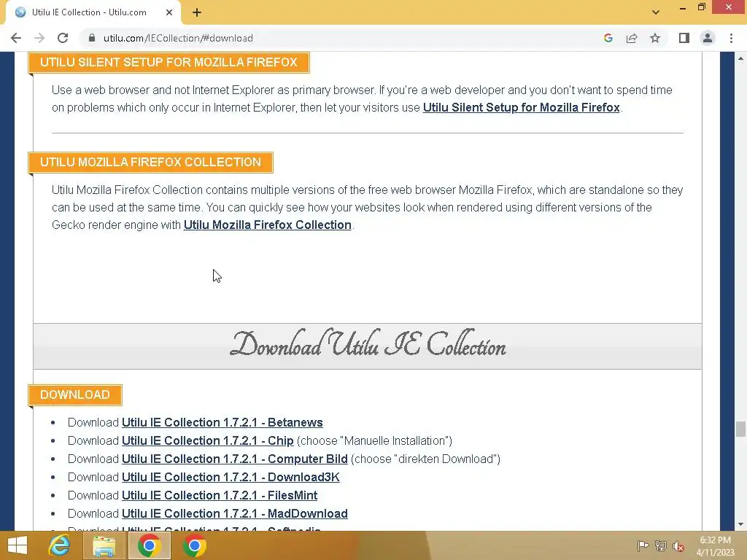Go back to the previous page

click(x=16, y=38)
